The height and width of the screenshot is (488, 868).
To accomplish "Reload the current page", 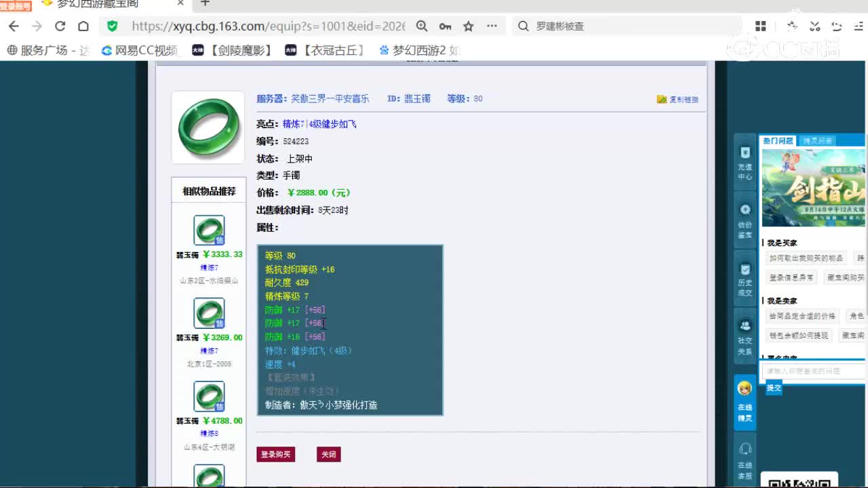I will coord(60,26).
